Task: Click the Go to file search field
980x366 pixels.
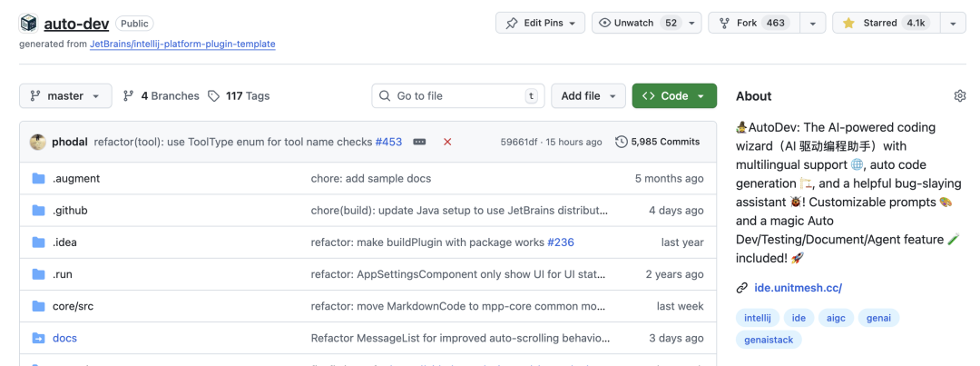Action: click(454, 96)
